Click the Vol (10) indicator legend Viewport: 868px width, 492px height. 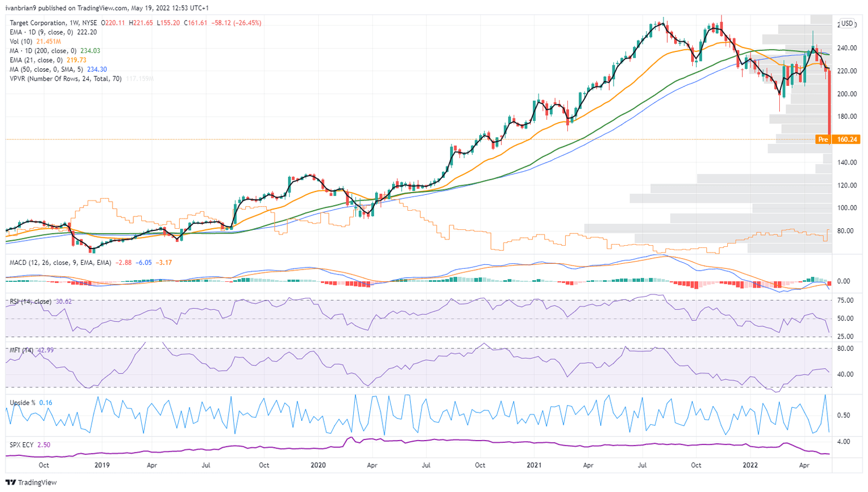(x=21, y=42)
